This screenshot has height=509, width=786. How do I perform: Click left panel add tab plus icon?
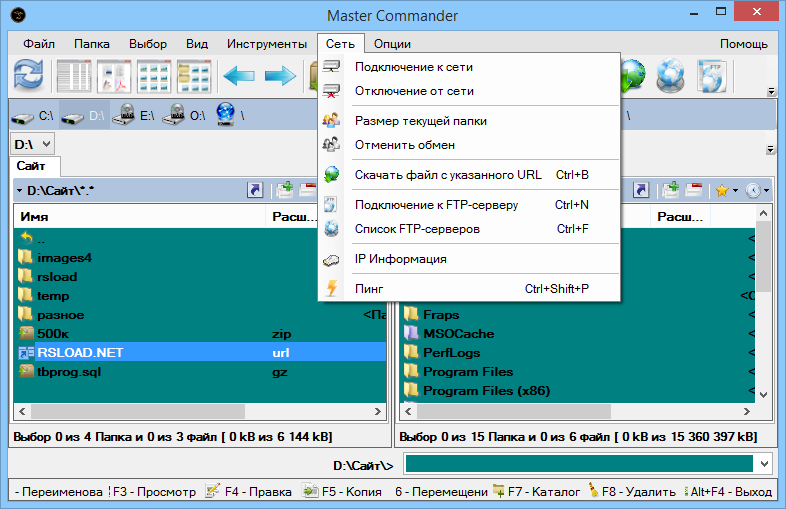pyautogui.click(x=285, y=190)
